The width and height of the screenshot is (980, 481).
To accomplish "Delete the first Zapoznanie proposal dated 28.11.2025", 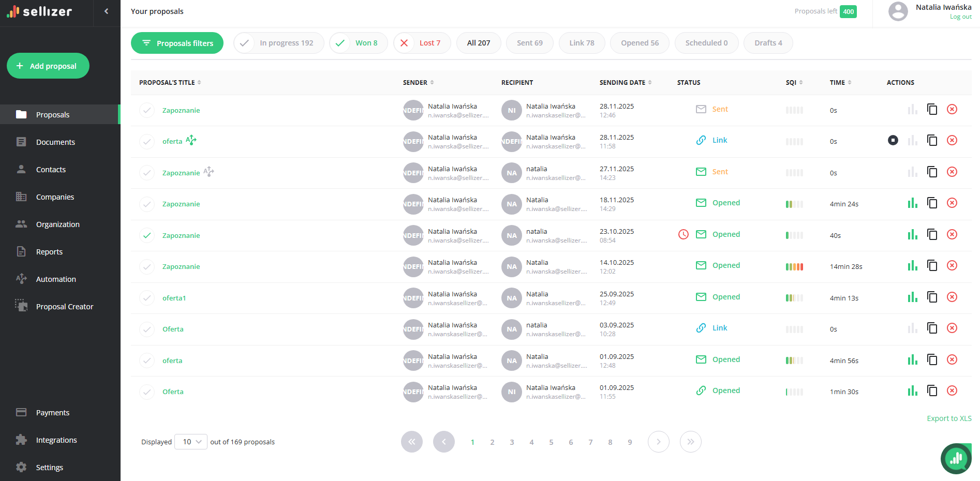I will pos(952,109).
